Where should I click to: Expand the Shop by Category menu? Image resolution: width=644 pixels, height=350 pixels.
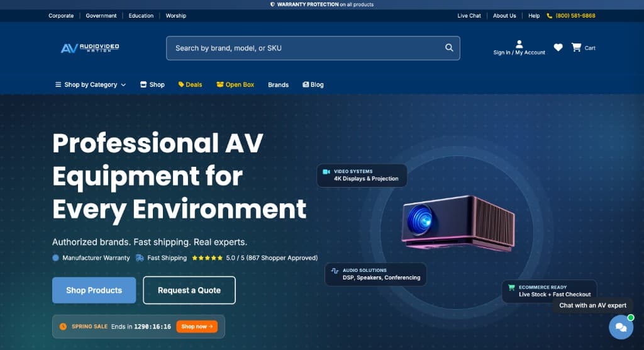pos(91,84)
